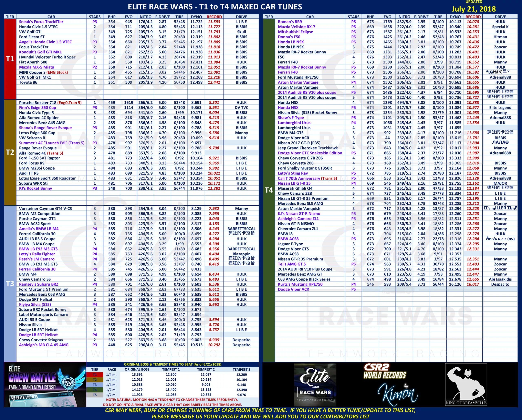
Task: Click 'KJ's Rocket Bunny' in T2
Action: coord(36,188)
